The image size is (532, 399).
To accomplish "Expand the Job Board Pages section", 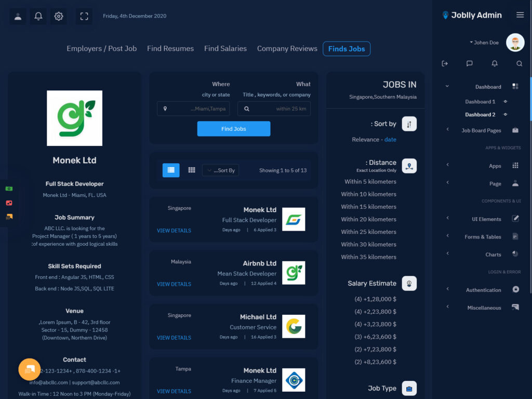I will 447,130.
